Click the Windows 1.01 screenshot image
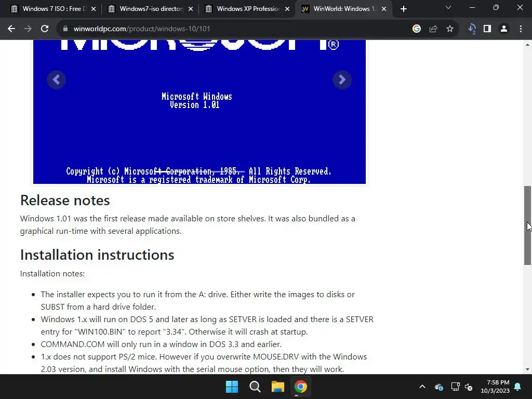Image resolution: width=532 pixels, height=399 pixels. [x=199, y=112]
